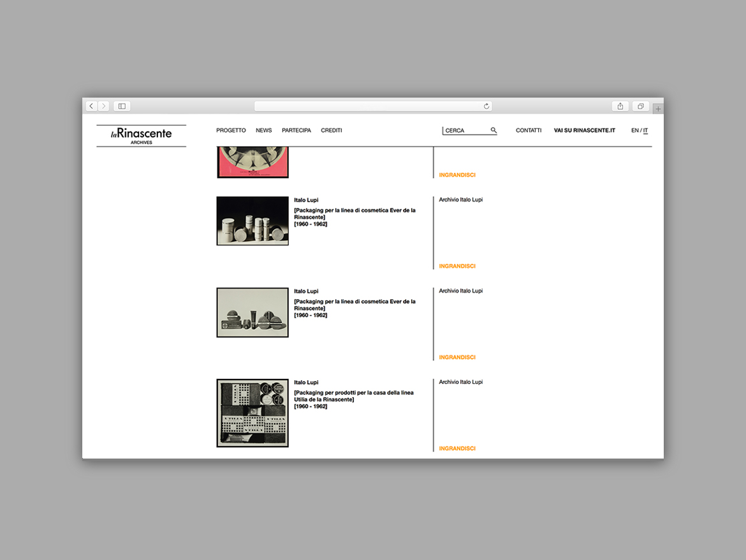Open the NEWS menu item
Viewport: 746px width, 560px height.
263,130
